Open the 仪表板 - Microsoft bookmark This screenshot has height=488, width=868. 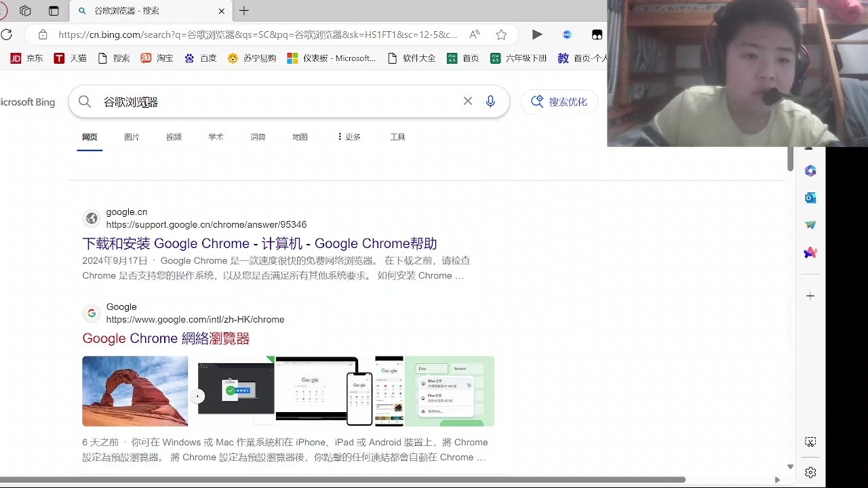tap(332, 58)
